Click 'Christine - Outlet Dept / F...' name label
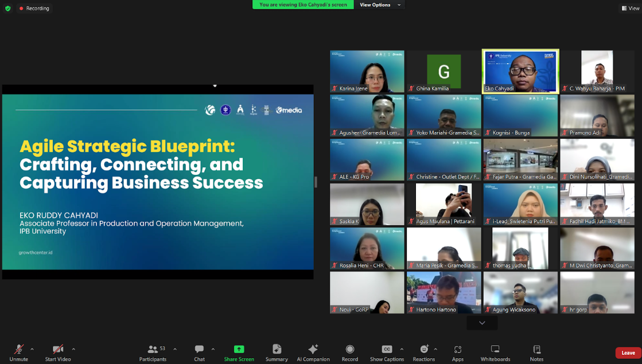The image size is (642, 364). coord(448,177)
